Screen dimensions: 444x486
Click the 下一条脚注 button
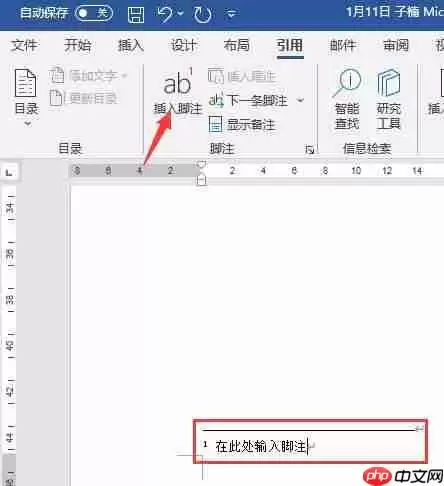pyautogui.click(x=248, y=100)
